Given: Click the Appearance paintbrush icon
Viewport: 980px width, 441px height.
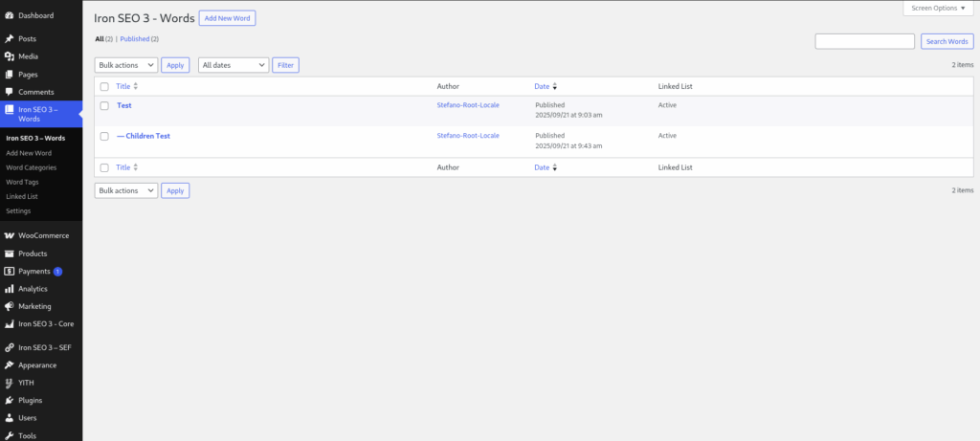Looking at the screenshot, I should click(9, 364).
